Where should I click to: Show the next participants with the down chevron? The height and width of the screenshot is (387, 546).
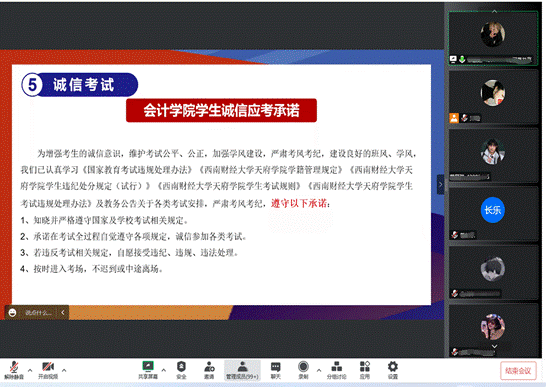494,346
